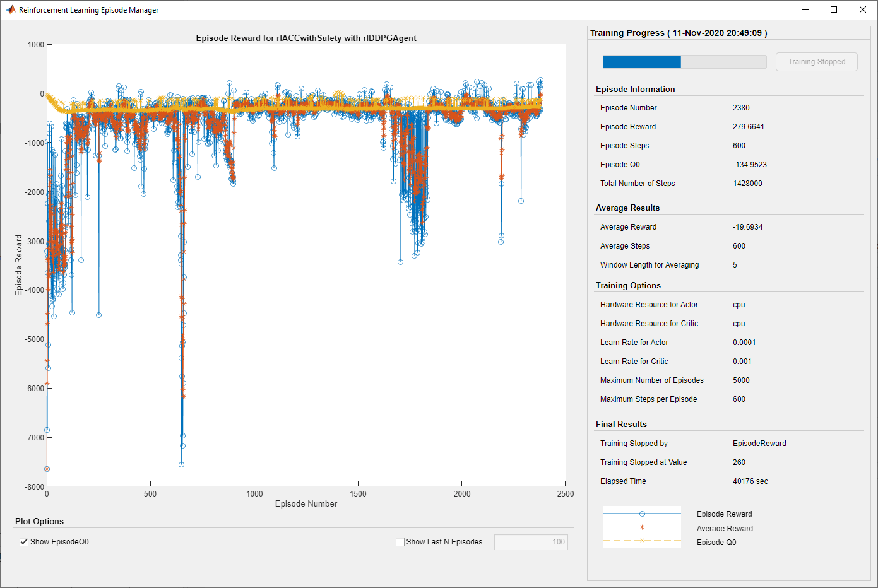Screen dimensions: 878x588
Task: Enable the Show Last N Episodes checkbox
Action: click(x=400, y=542)
